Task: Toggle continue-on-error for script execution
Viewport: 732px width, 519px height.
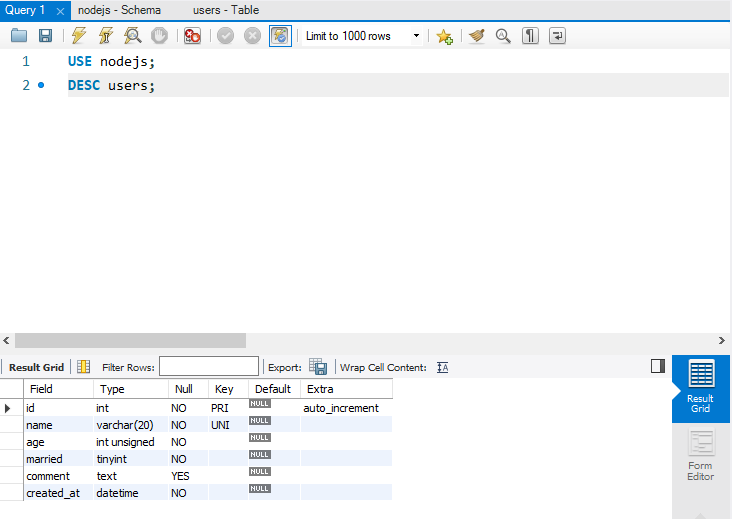Action: tap(192, 35)
